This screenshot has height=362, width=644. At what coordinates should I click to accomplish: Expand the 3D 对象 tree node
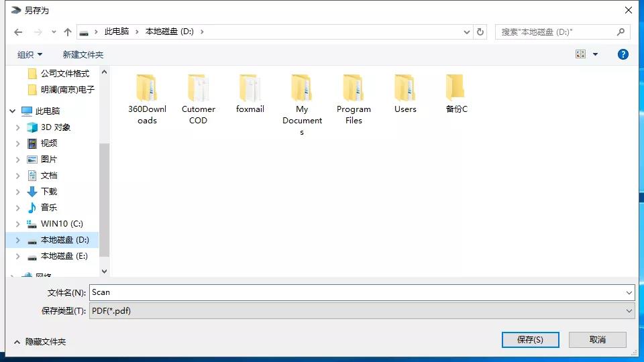click(x=18, y=127)
